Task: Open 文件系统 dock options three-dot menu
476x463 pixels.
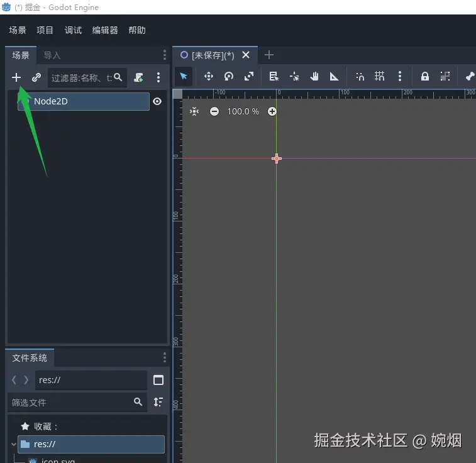Action: (x=165, y=358)
